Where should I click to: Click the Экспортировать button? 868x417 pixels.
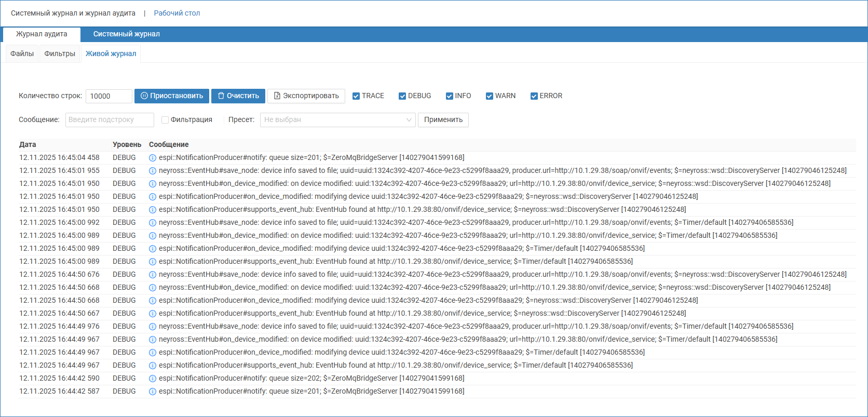click(306, 96)
